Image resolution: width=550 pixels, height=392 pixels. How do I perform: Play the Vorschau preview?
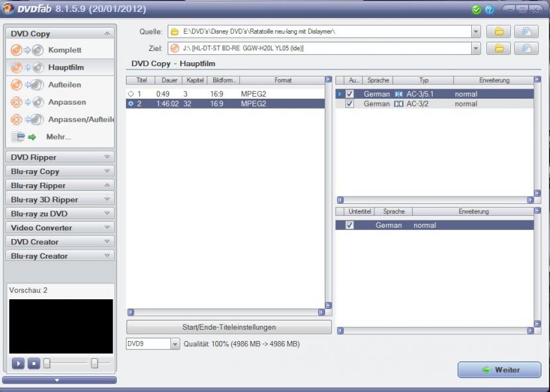click(19, 364)
